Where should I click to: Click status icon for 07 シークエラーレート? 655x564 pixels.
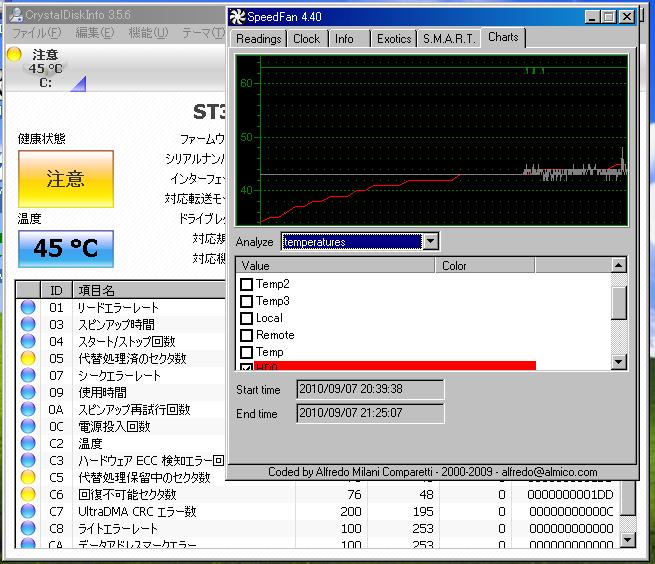pyautogui.click(x=28, y=375)
